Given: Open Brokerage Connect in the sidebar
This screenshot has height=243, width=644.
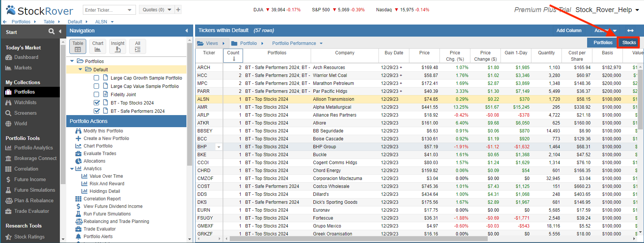Looking at the screenshot, I should 35,158.
